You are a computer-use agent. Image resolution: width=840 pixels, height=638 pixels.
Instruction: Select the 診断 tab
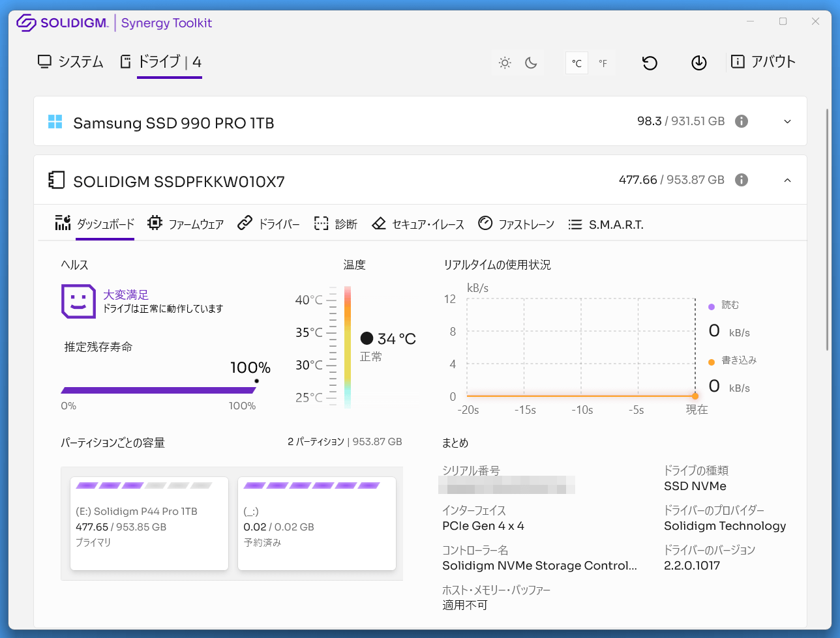point(336,224)
